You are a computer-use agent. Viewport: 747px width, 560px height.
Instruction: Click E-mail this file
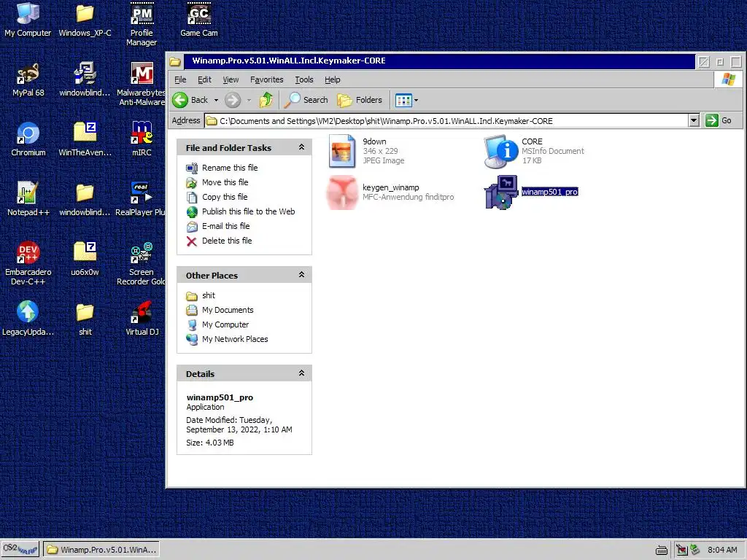coord(218,226)
